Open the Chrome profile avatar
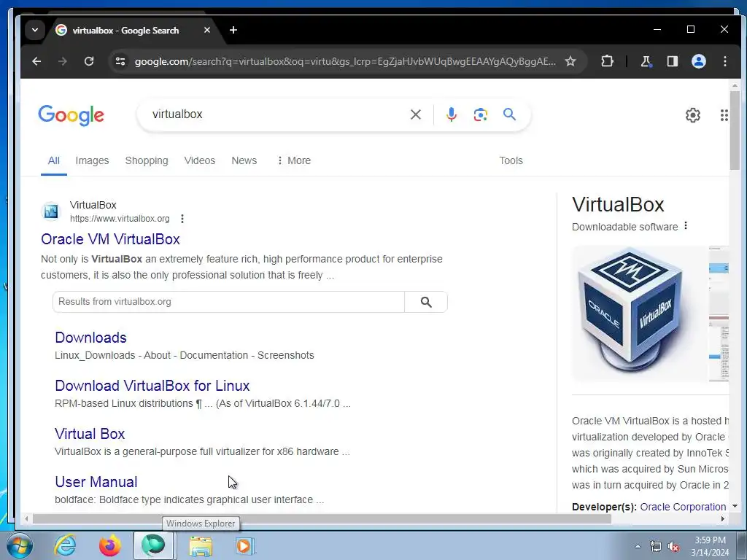 point(698,61)
